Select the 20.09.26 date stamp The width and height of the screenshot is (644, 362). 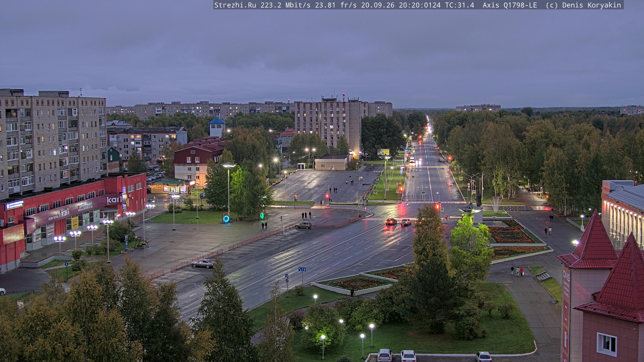click(x=378, y=5)
